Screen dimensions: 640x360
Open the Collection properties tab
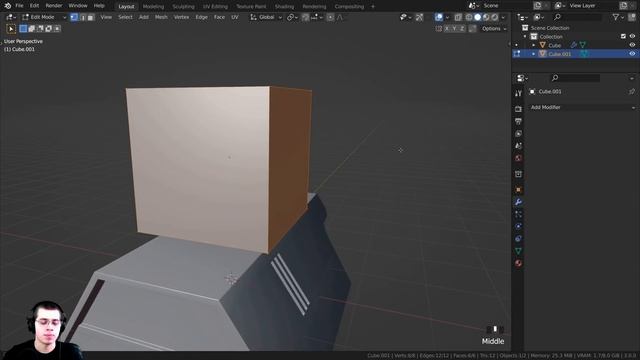[x=518, y=174]
